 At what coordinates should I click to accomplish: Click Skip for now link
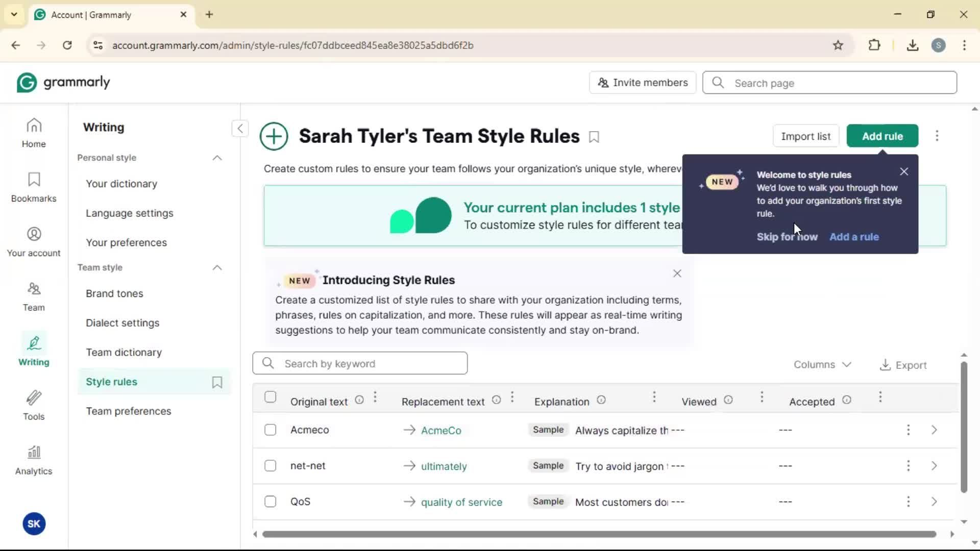pos(787,237)
